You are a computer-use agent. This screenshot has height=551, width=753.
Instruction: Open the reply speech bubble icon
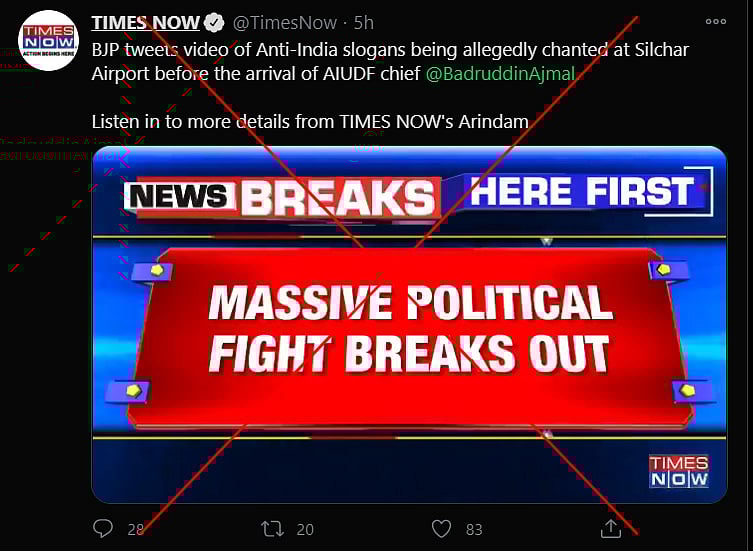[103, 528]
